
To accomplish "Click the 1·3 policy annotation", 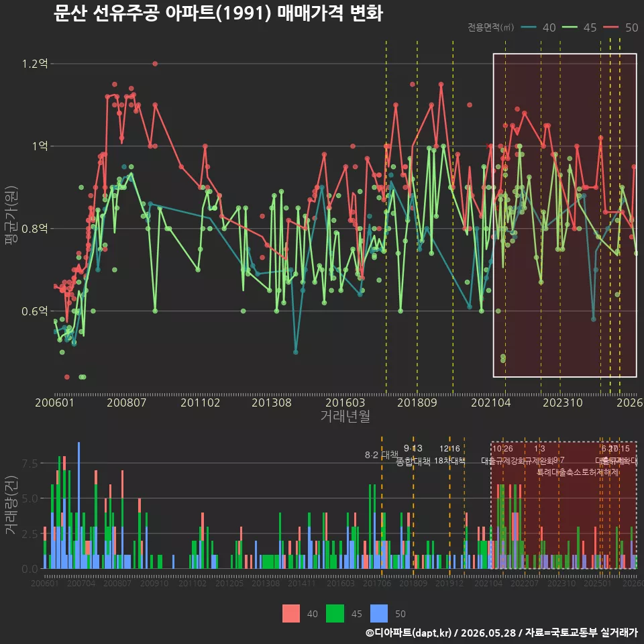I will (x=539, y=449).
